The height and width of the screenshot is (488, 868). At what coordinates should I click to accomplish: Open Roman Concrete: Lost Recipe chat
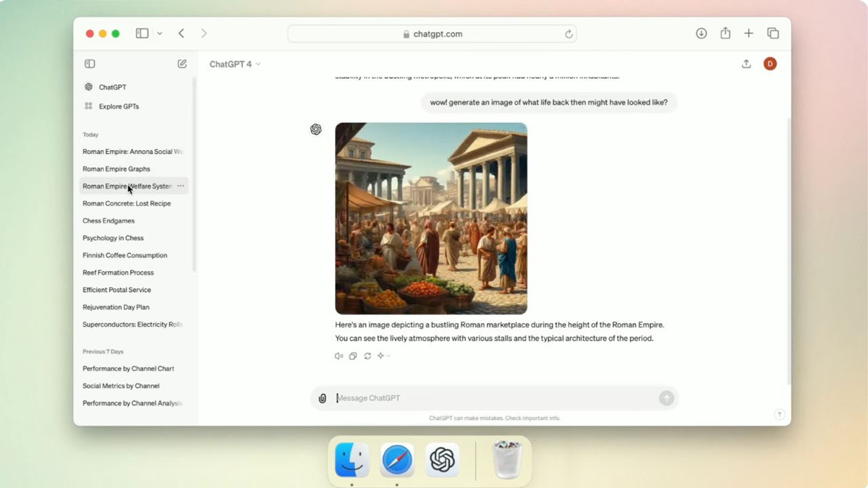point(127,204)
